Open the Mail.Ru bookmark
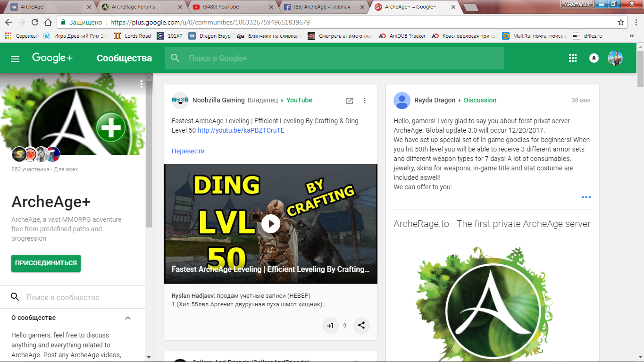 (x=535, y=36)
